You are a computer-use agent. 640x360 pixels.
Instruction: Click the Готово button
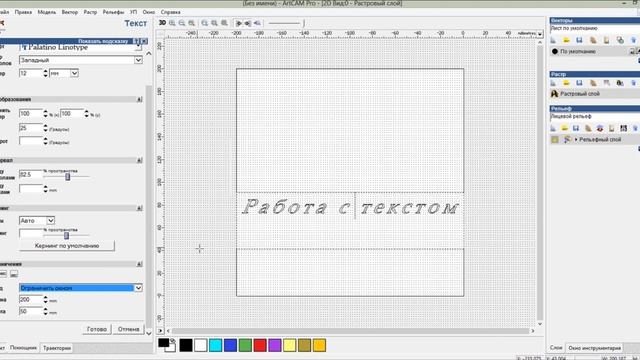click(x=97, y=329)
